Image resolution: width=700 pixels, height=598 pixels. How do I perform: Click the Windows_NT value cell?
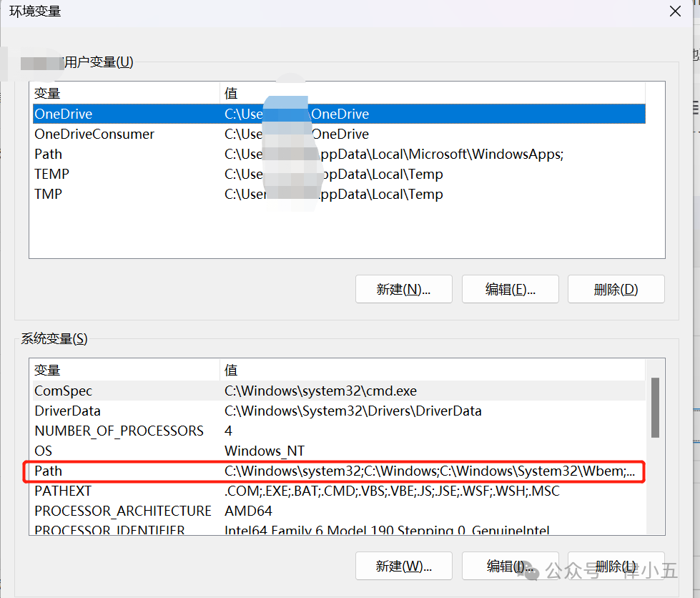tap(265, 451)
